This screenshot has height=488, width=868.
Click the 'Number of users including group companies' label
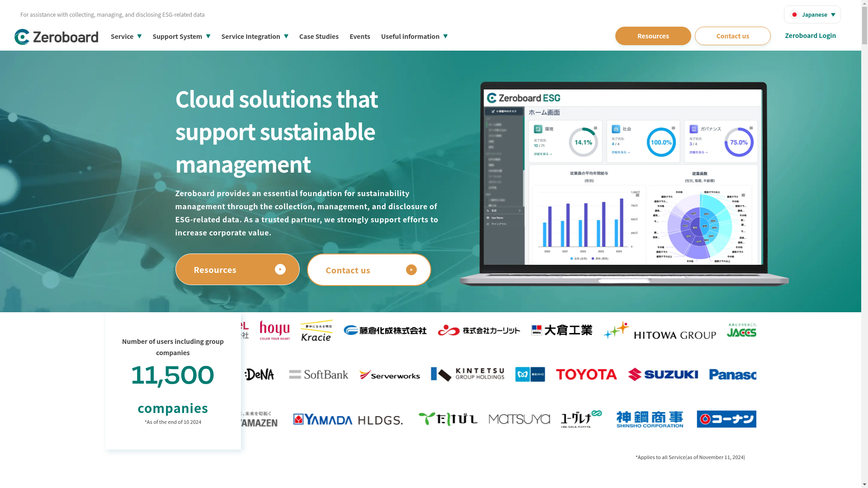[x=173, y=347]
